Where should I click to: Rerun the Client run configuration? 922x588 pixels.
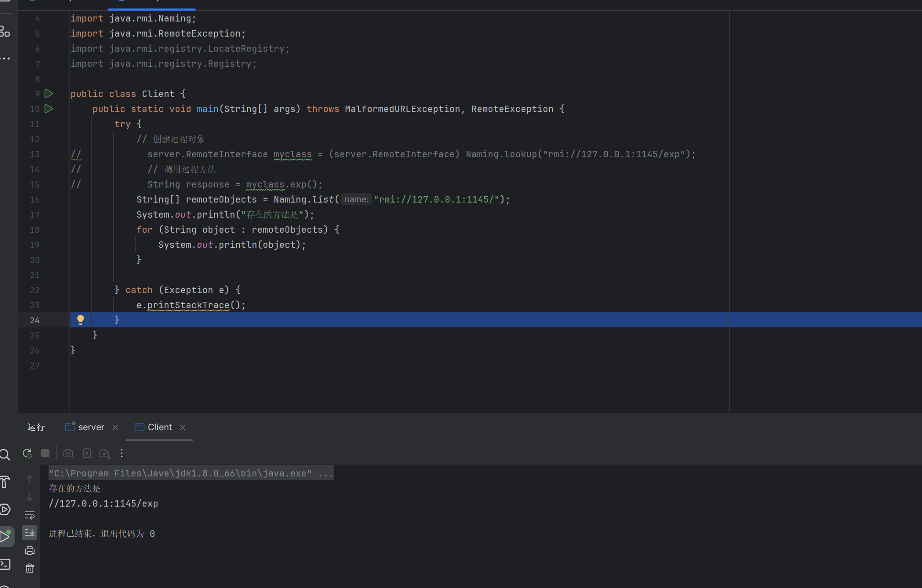pos(27,453)
